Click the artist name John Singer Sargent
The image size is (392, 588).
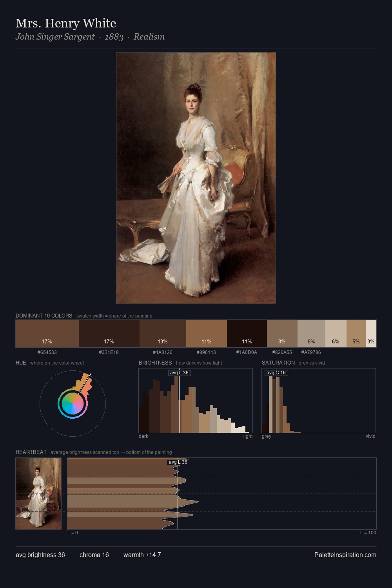55,37
